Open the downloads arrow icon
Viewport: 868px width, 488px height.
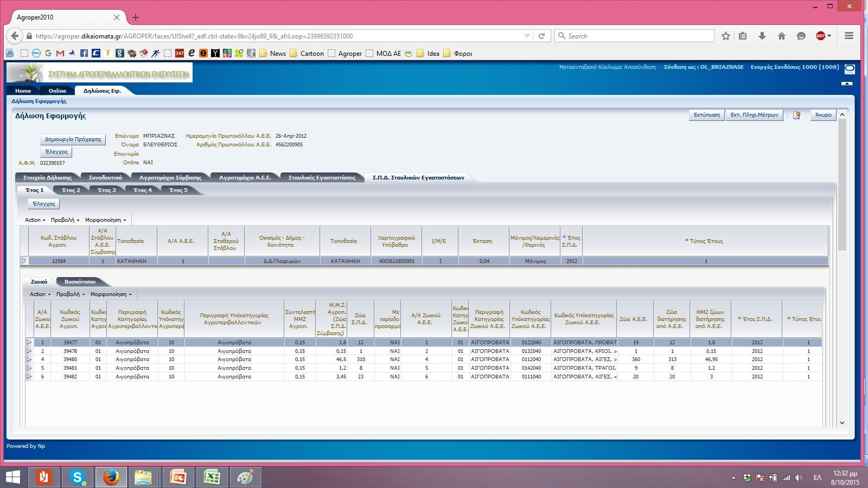pyautogui.click(x=762, y=36)
